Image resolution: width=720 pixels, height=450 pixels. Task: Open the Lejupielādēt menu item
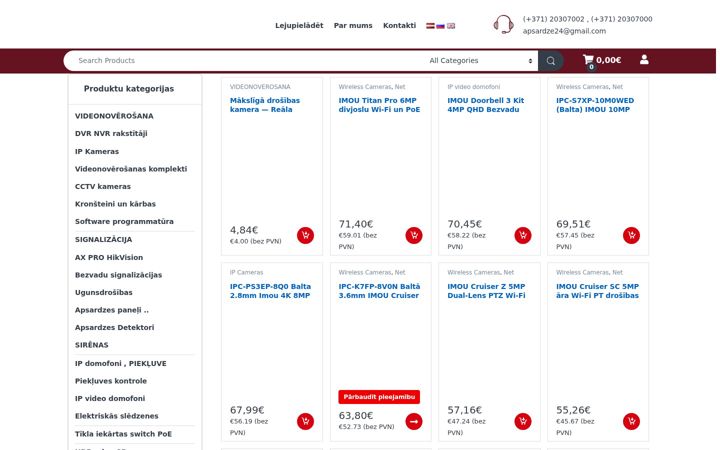pos(299,26)
